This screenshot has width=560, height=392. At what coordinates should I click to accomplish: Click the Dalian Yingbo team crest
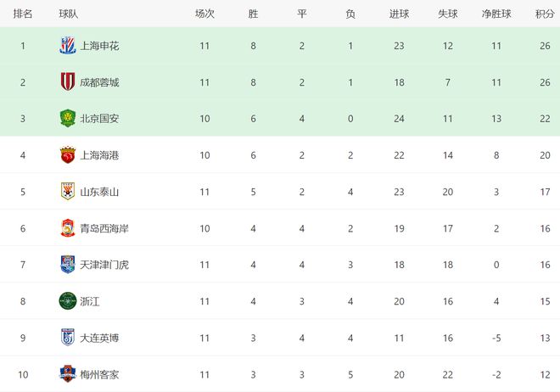[67, 338]
